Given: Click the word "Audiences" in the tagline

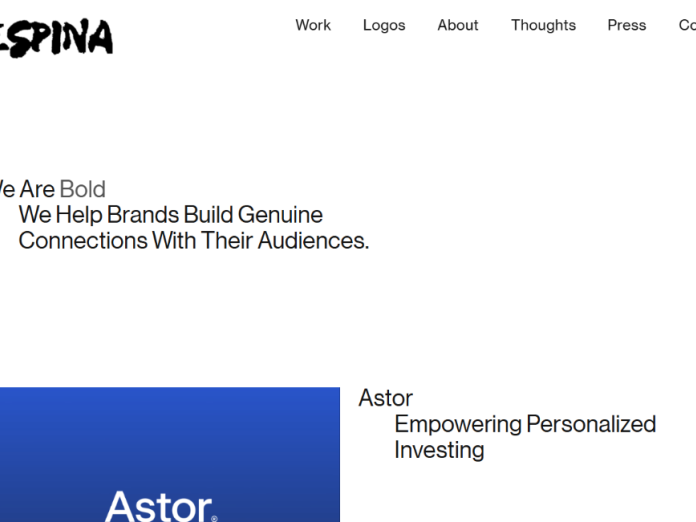Looking at the screenshot, I should [x=313, y=241].
